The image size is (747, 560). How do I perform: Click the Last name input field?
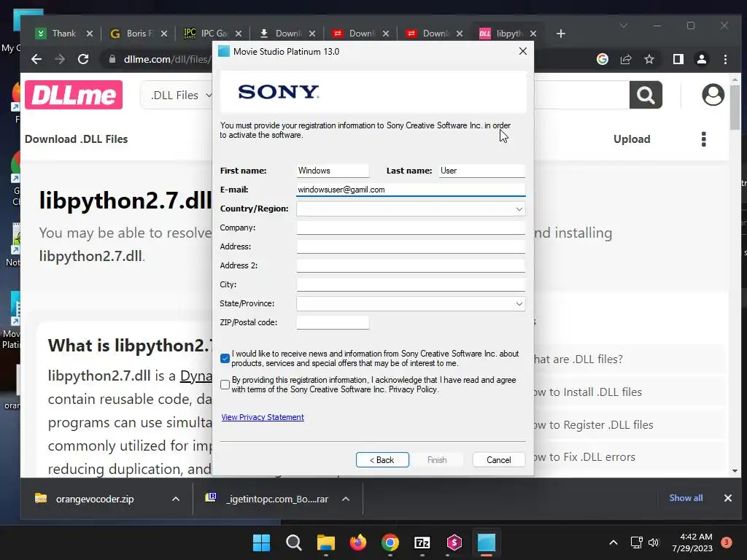(481, 171)
